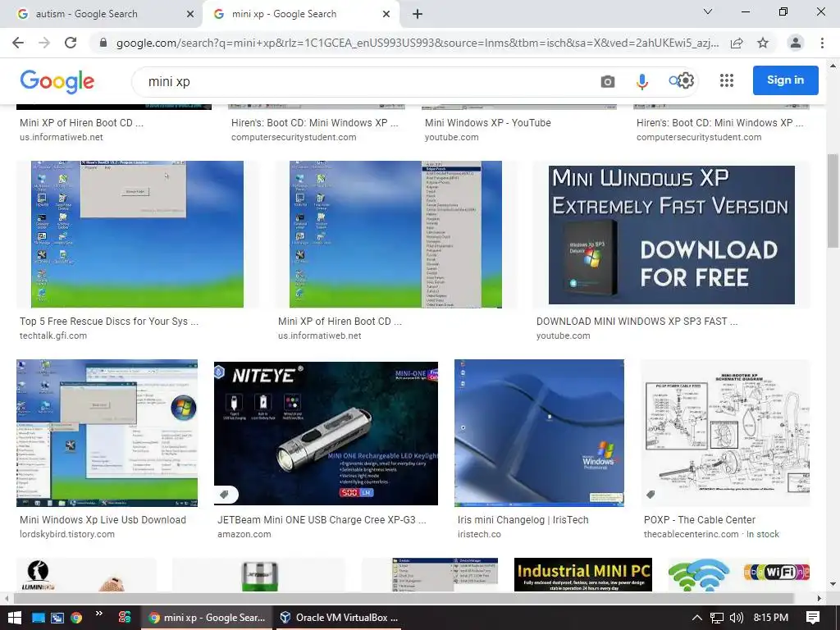The width and height of the screenshot is (840, 630).
Task: Open the Chrome icon on the taskbar
Action: 76,618
